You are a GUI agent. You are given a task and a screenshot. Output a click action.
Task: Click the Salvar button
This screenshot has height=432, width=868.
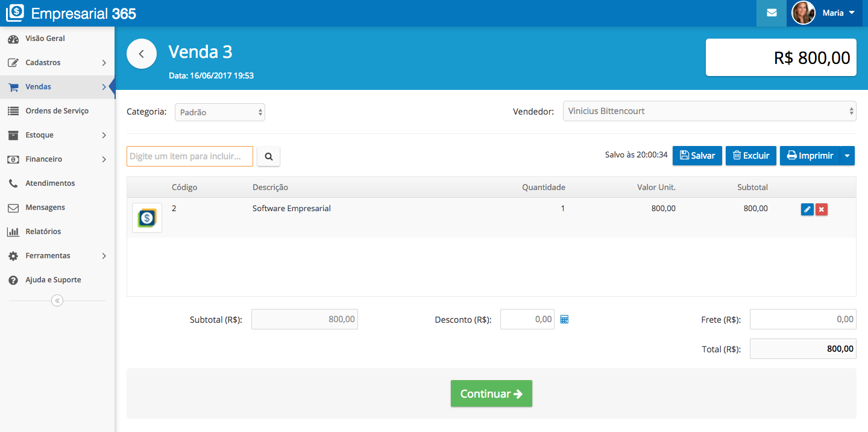pyautogui.click(x=697, y=156)
